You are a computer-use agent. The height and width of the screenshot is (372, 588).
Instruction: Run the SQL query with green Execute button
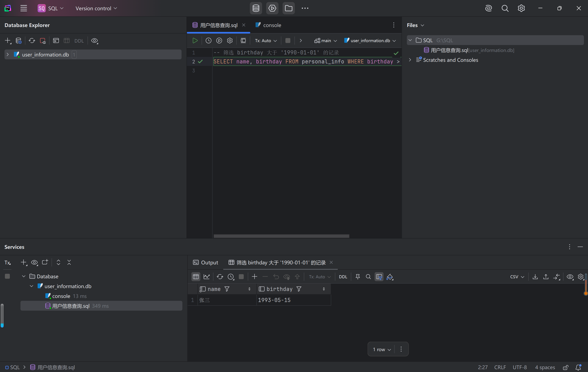195,41
